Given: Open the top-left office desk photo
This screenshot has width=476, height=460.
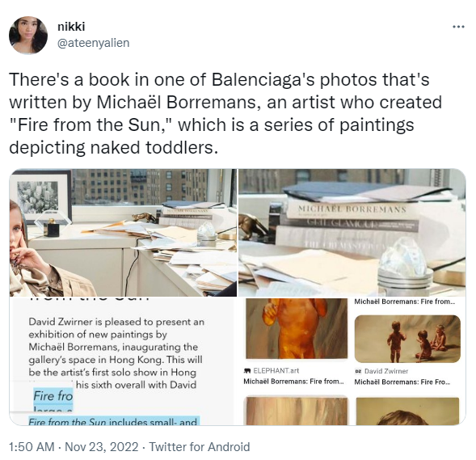Looking at the screenshot, I should pyautogui.click(x=123, y=233).
